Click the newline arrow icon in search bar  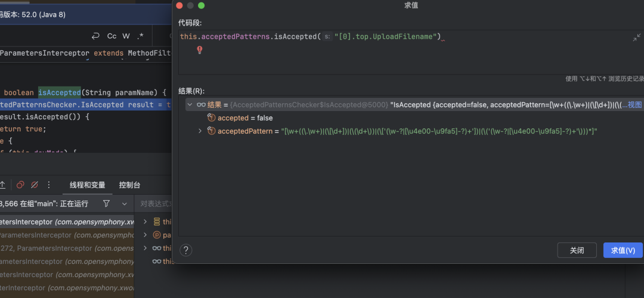tap(95, 36)
